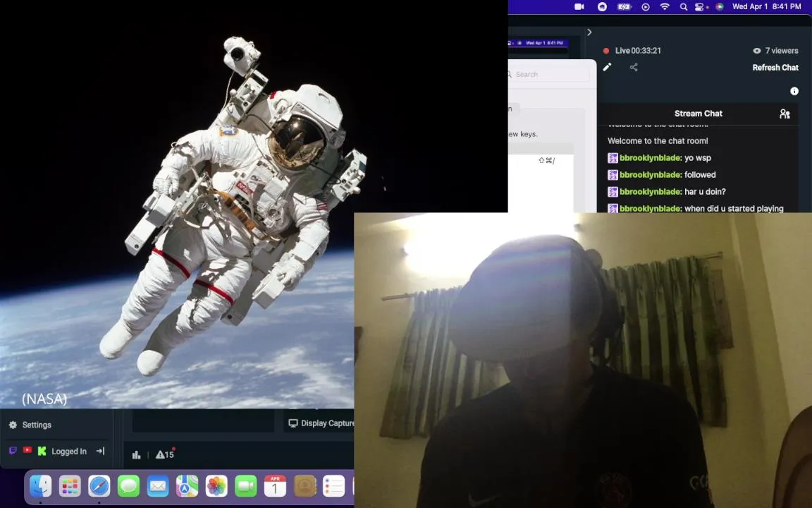Click the camera icon in menu bar
Viewport: 812px width, 508px height.
click(579, 7)
